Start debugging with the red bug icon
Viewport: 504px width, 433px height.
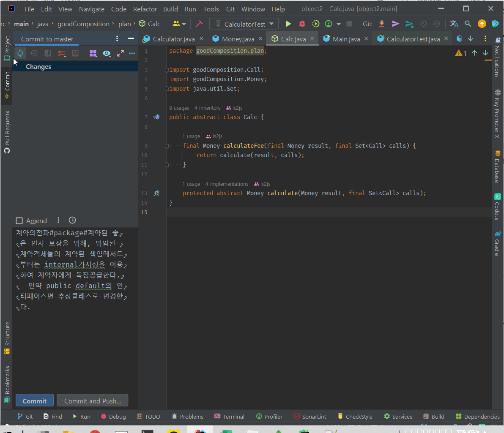click(302, 24)
